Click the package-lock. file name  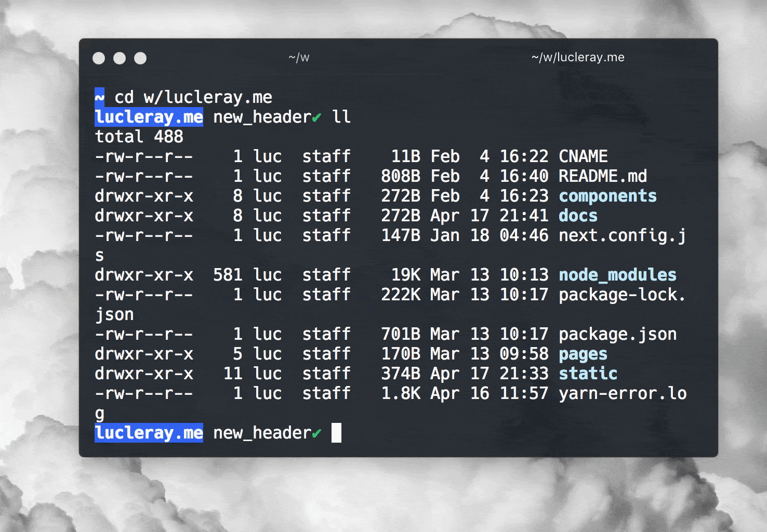tap(623, 295)
